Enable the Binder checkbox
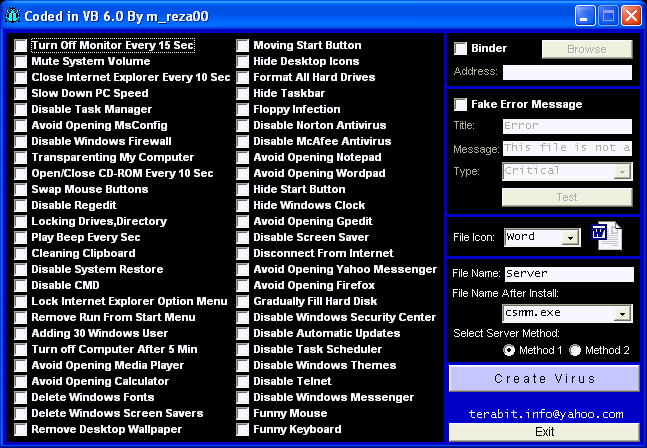Image resolution: width=647 pixels, height=448 pixels. [x=461, y=48]
